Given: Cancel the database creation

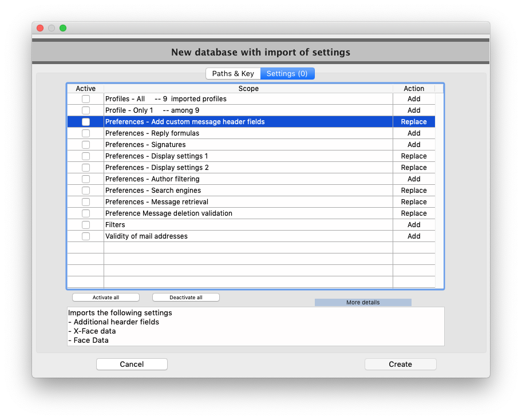Looking at the screenshot, I should pos(132,364).
